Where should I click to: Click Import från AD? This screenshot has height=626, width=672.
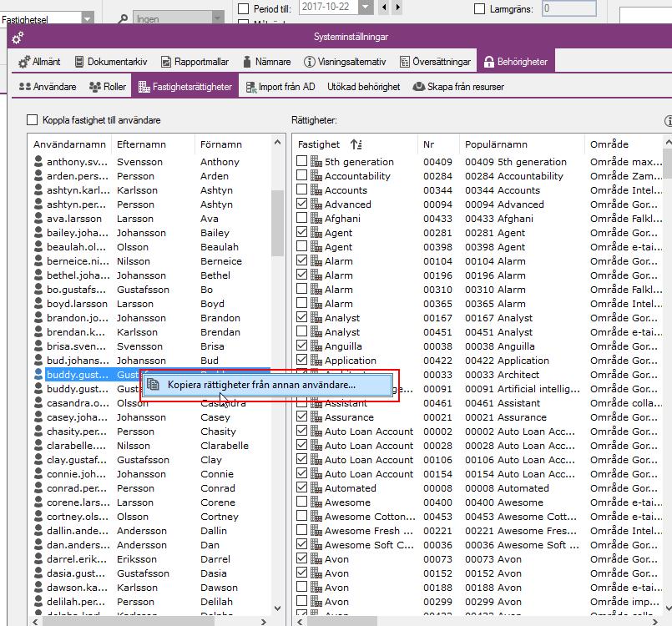[280, 87]
